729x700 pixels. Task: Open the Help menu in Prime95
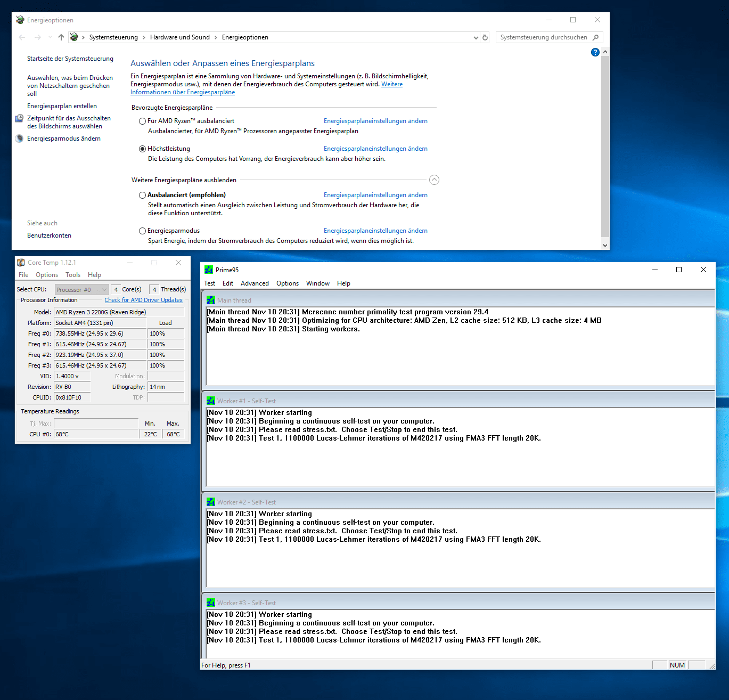(x=343, y=283)
